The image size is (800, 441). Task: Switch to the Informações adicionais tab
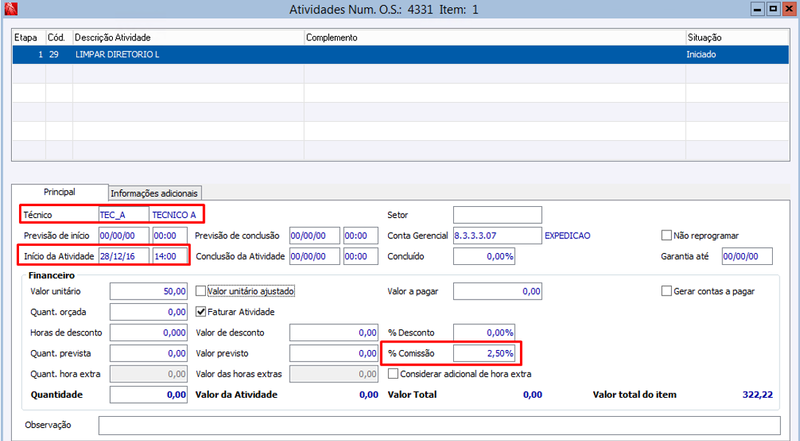coord(154,193)
